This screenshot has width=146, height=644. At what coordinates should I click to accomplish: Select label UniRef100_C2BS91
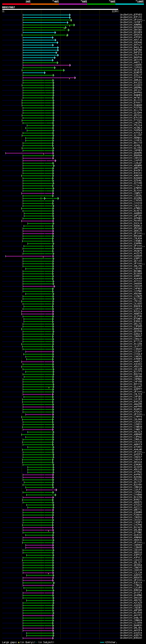pyautogui.click(x=131, y=196)
